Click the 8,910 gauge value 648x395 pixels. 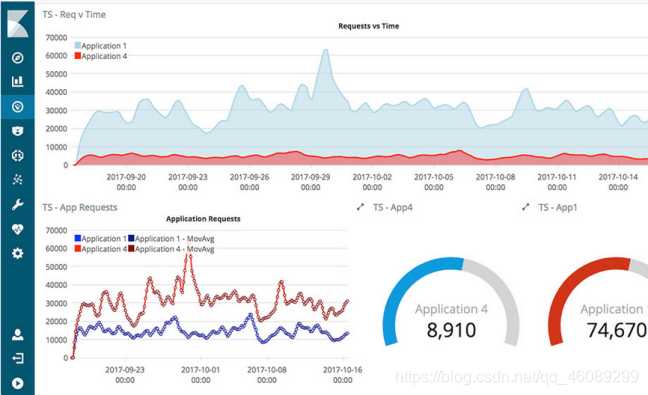pos(451,330)
